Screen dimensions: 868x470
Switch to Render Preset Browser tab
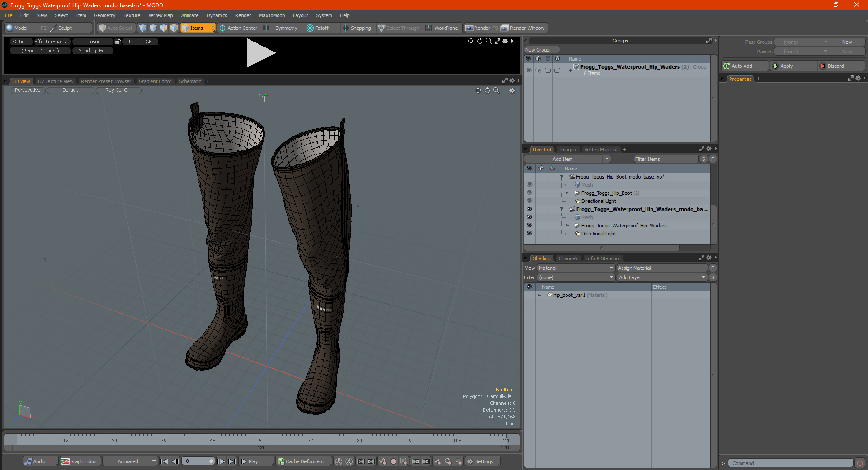point(106,81)
